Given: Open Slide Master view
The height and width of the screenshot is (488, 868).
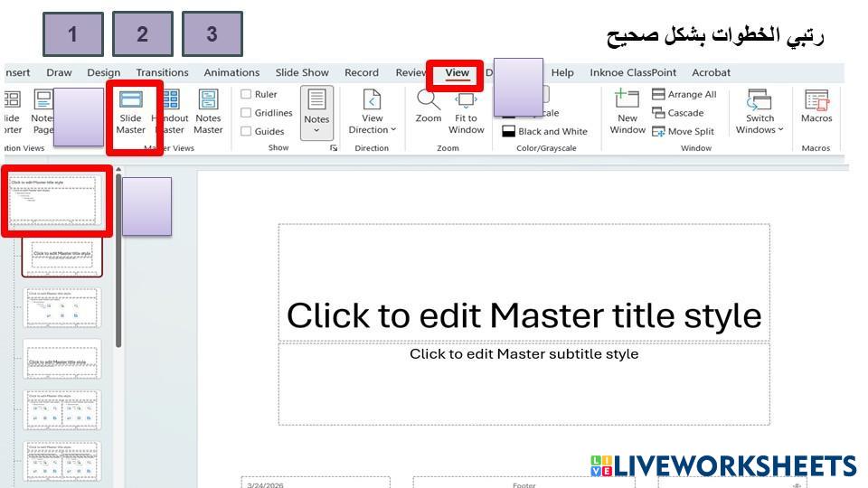Looking at the screenshot, I should point(131,111).
